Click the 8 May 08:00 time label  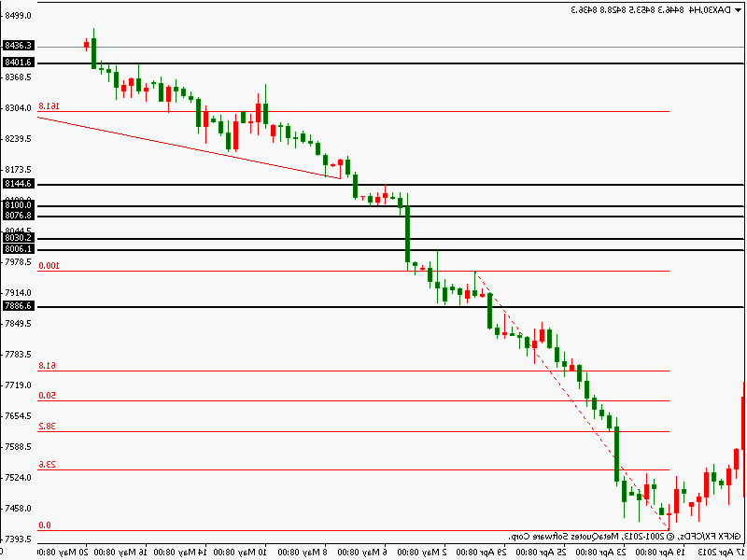pyautogui.click(x=302, y=553)
